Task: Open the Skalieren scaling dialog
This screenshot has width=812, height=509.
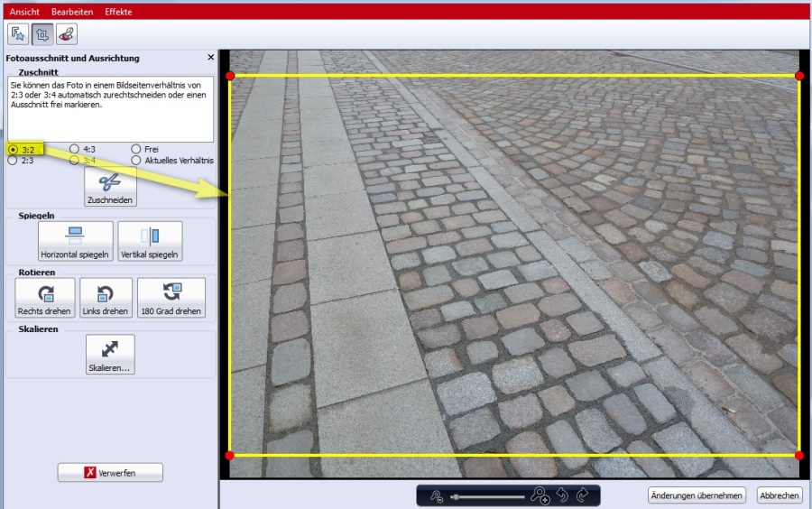Action: [x=110, y=356]
